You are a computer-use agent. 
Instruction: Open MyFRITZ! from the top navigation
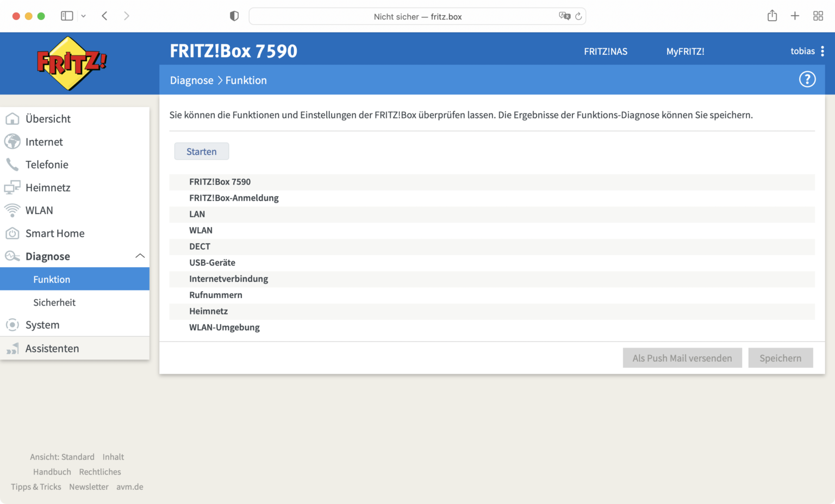pos(685,51)
